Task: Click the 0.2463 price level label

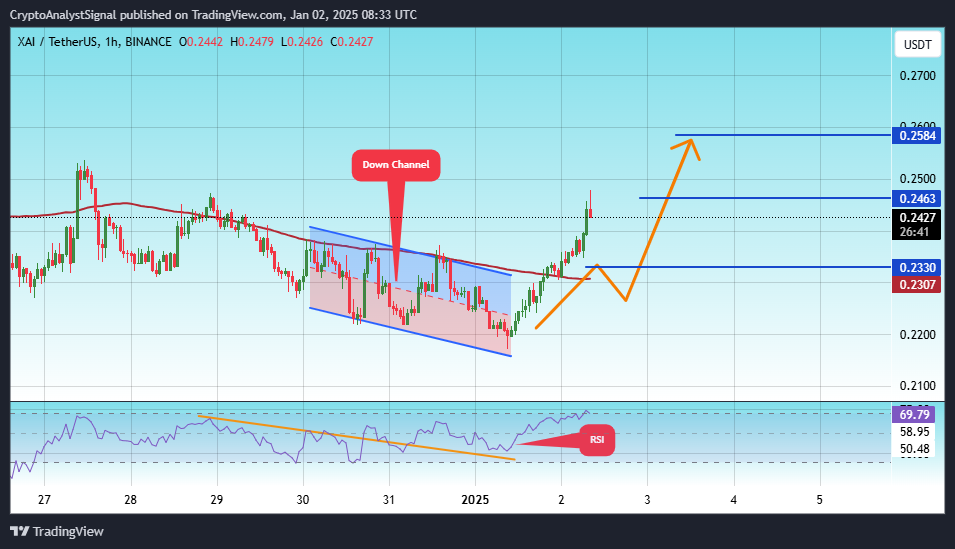Action: pyautogui.click(x=917, y=199)
